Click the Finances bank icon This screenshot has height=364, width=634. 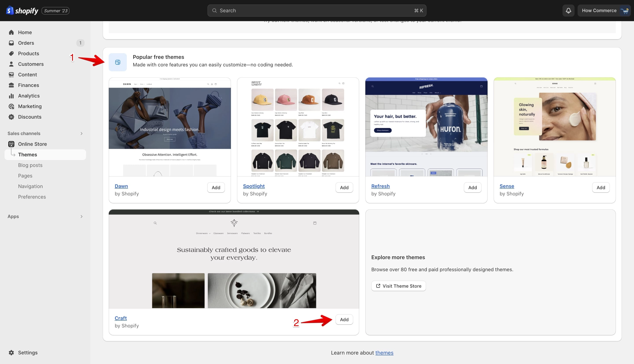coord(11,85)
